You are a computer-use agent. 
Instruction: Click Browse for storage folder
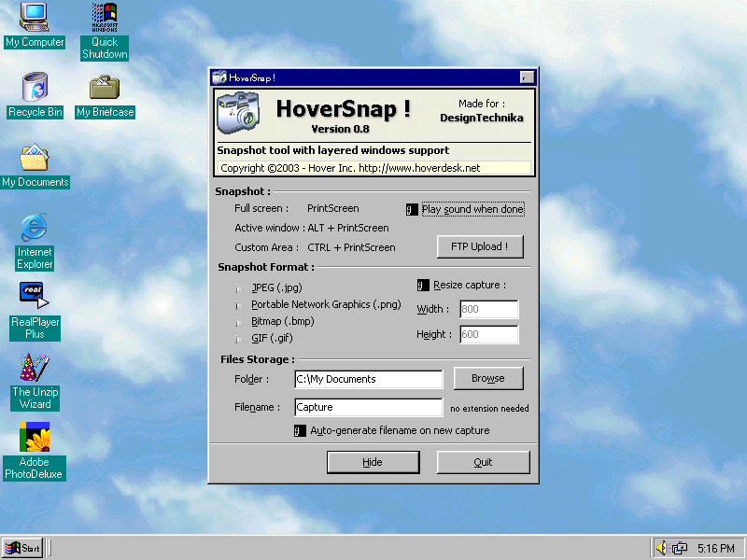pos(488,378)
